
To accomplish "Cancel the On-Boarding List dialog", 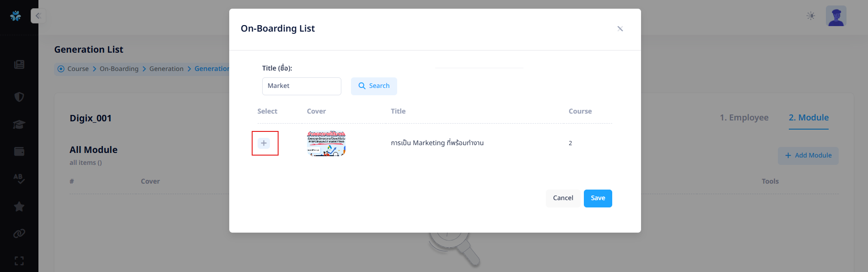I will [563, 198].
